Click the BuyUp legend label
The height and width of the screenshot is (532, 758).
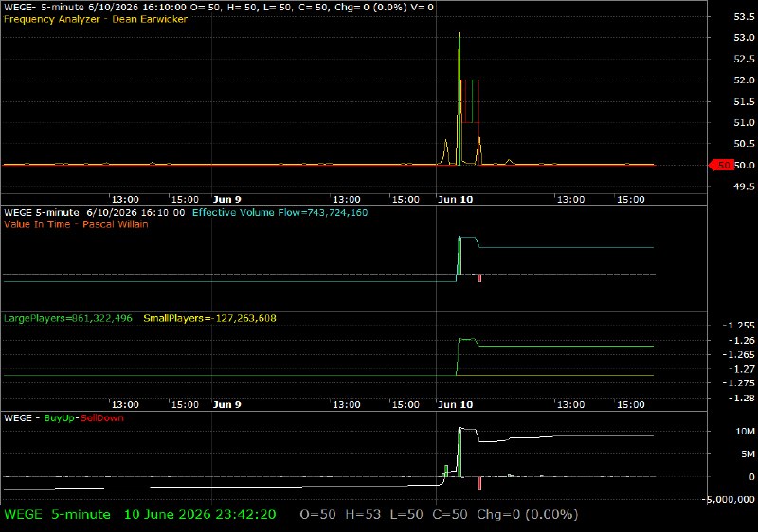point(60,418)
